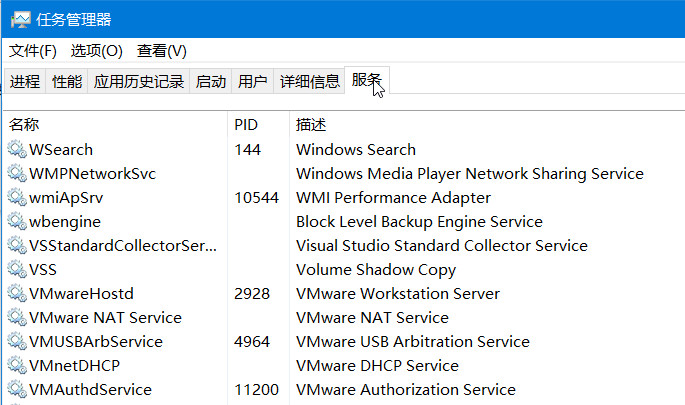Click the gear icon beside WSearch

coord(17,149)
